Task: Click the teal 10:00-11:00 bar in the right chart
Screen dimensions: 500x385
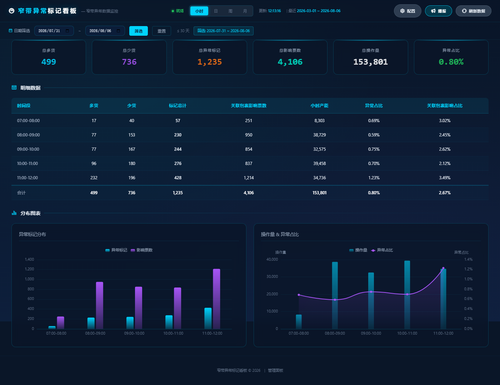Action: (x=407, y=295)
